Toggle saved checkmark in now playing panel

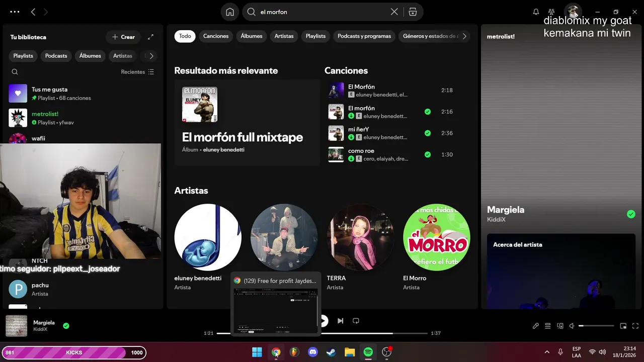[x=631, y=214]
